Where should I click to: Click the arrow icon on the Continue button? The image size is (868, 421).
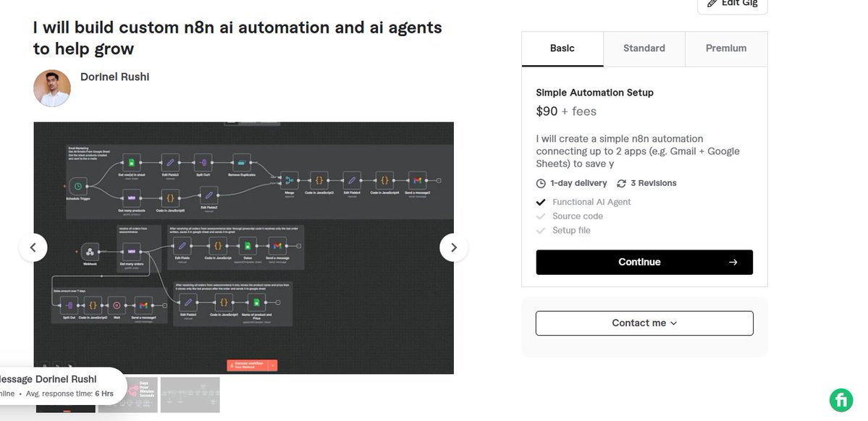(x=733, y=263)
